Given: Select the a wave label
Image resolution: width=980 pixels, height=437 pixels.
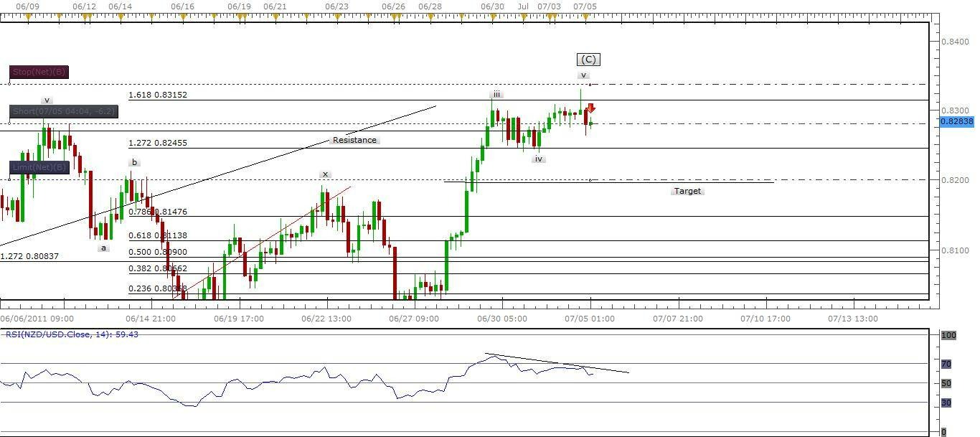Looking at the screenshot, I should [103, 248].
